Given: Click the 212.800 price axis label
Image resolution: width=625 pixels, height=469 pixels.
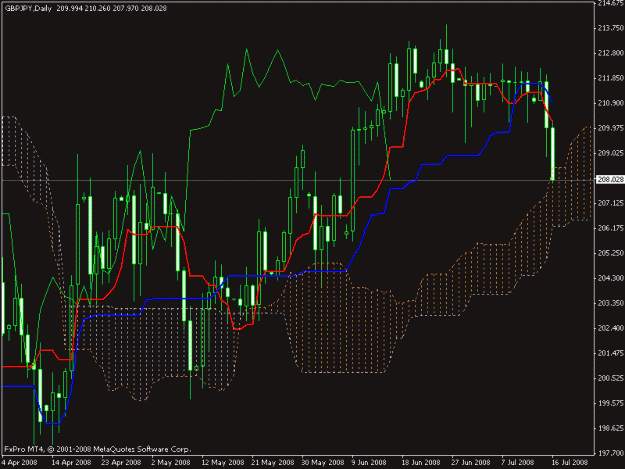Looking at the screenshot, I should click(x=610, y=53).
